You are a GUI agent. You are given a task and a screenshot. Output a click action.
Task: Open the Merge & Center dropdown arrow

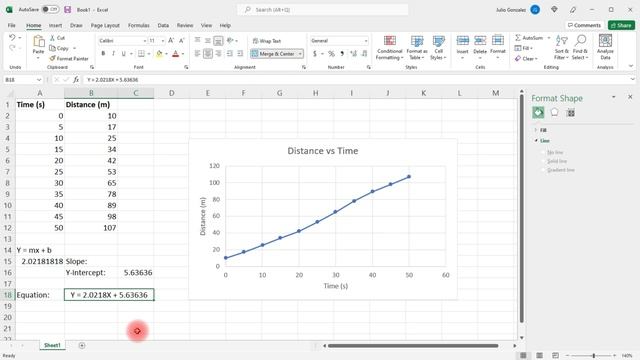tap(300, 53)
